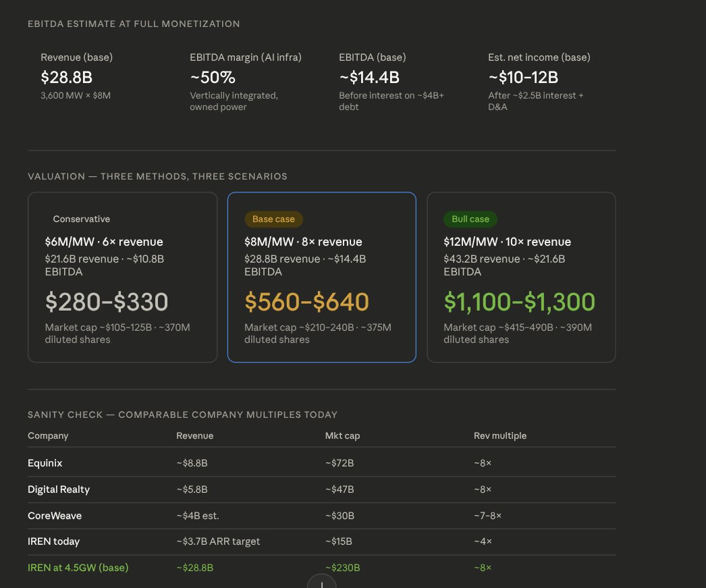Click the 'VALUATION — THREE METHODS, THREE SCENARIOS' heading
This screenshot has height=588, width=706.
(x=157, y=176)
